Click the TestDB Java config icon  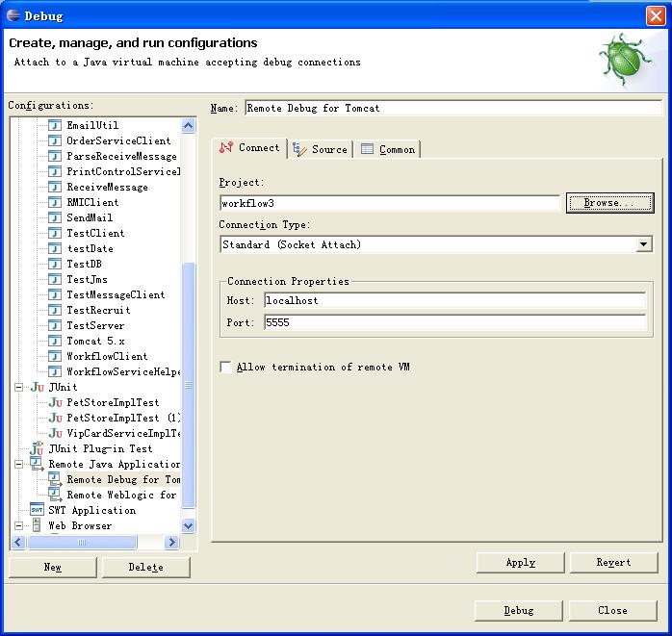[55, 264]
